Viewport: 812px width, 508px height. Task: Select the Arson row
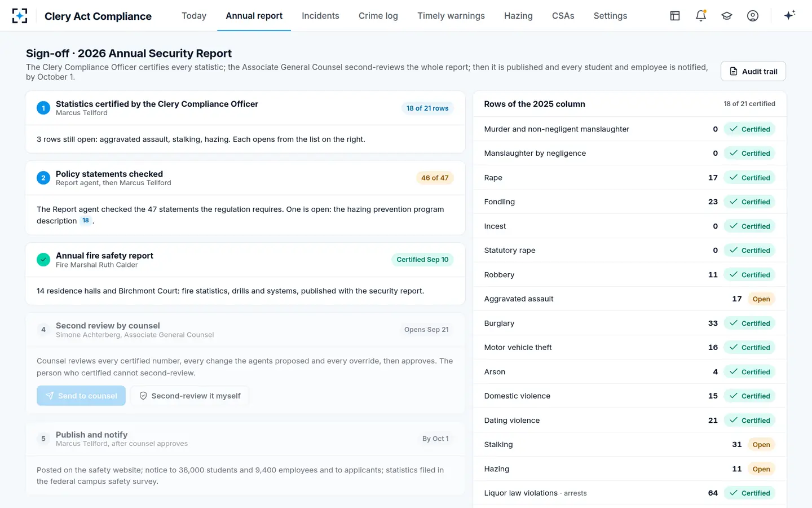629,372
